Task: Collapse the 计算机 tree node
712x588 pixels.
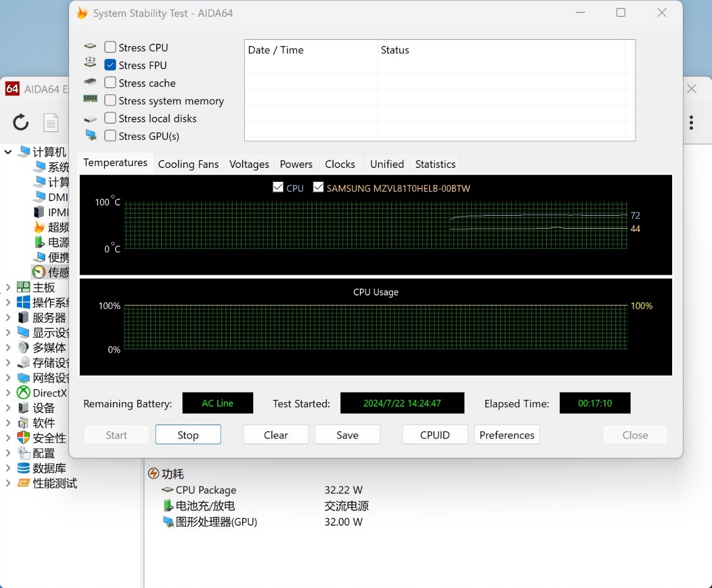Action: [x=8, y=152]
